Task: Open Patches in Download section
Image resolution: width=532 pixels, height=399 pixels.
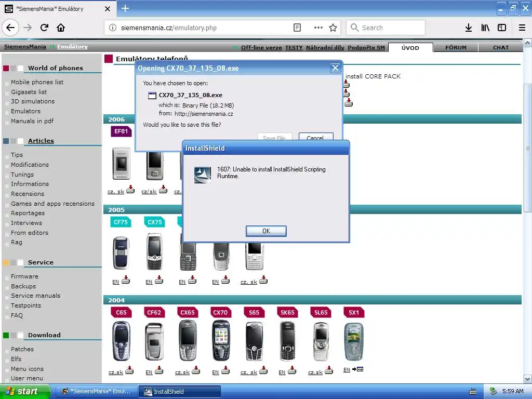Action: [22, 349]
